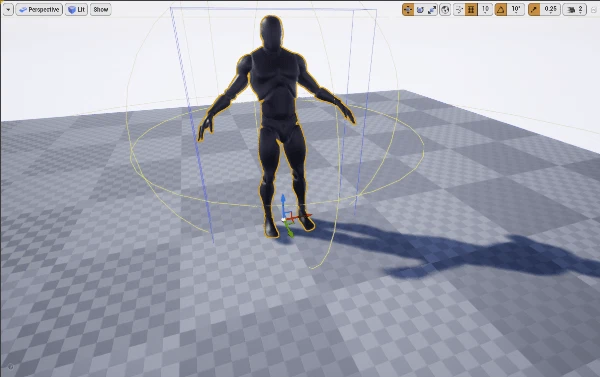
Task: Open the Perspective view menu
Action: pyautogui.click(x=39, y=10)
